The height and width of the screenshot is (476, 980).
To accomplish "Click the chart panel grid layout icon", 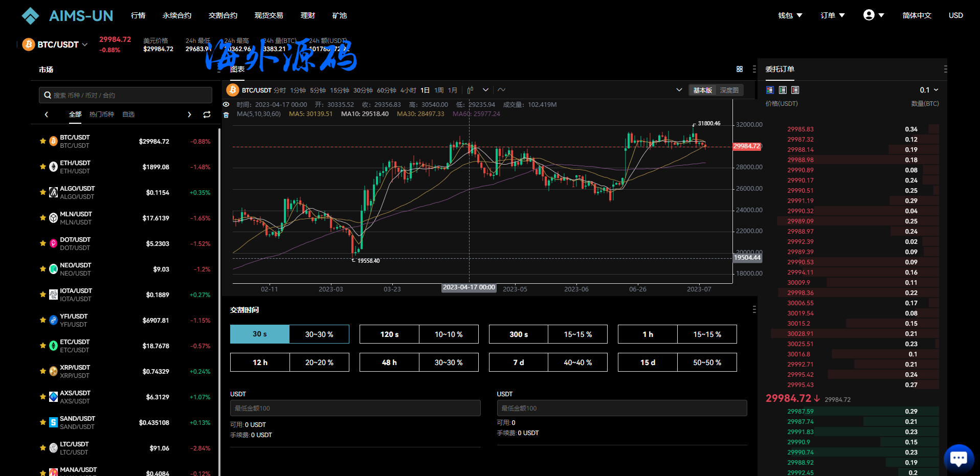I will click(x=739, y=69).
